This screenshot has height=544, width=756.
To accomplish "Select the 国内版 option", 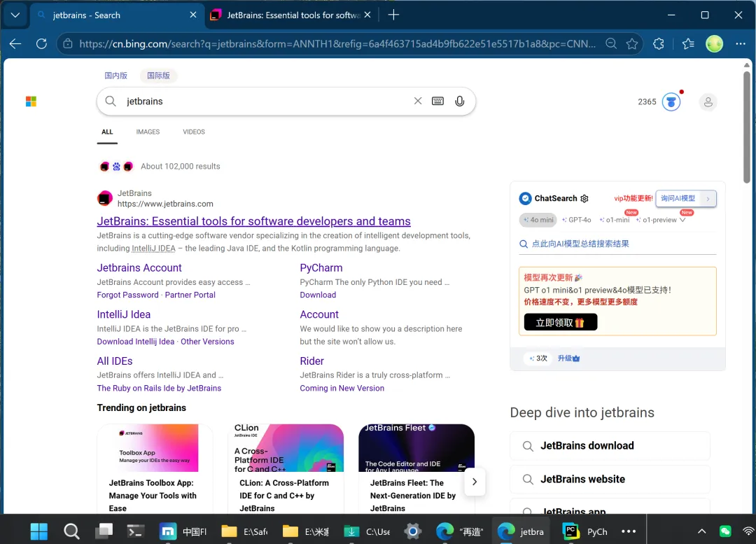I will point(115,76).
